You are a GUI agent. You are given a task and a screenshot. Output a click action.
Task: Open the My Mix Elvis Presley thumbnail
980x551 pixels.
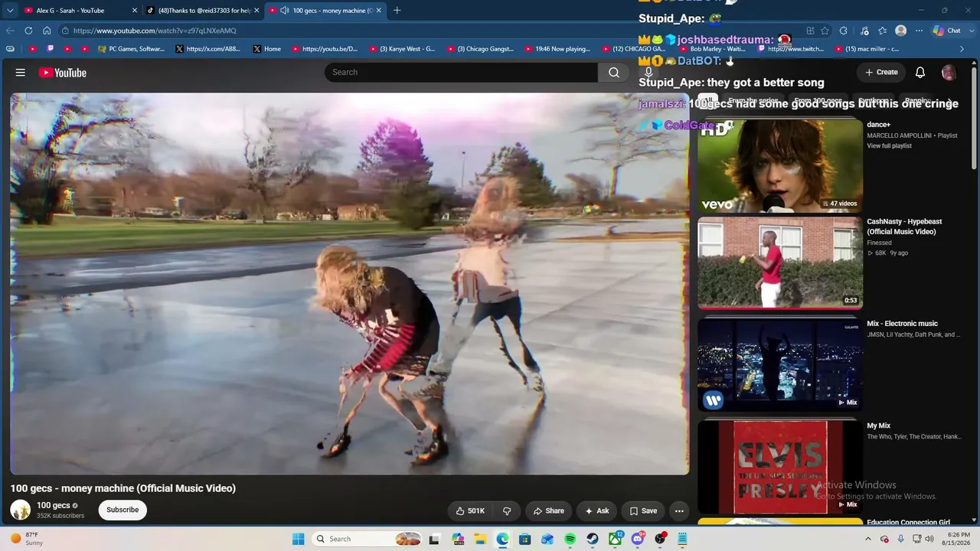pyautogui.click(x=780, y=467)
